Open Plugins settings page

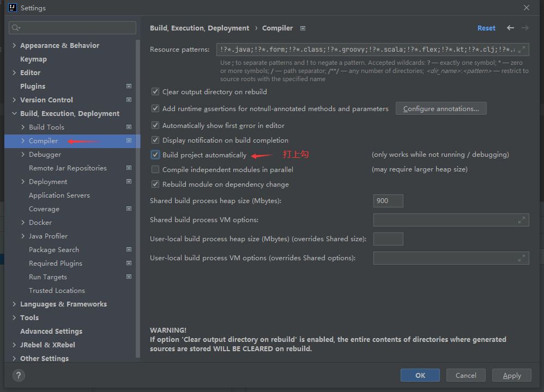click(x=33, y=87)
